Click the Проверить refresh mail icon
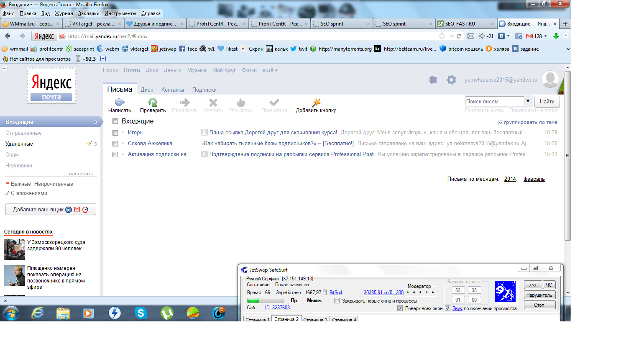 click(153, 102)
